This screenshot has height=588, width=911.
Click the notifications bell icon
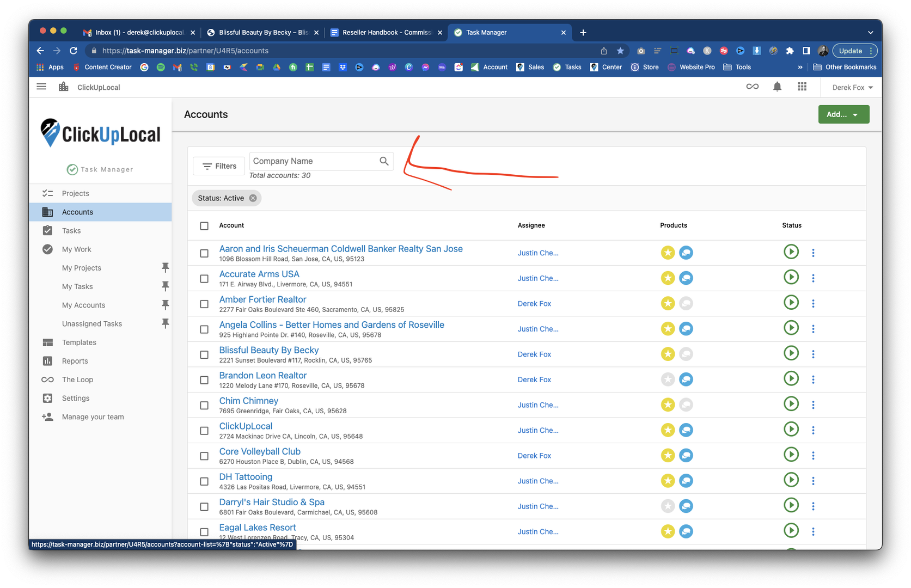click(777, 87)
